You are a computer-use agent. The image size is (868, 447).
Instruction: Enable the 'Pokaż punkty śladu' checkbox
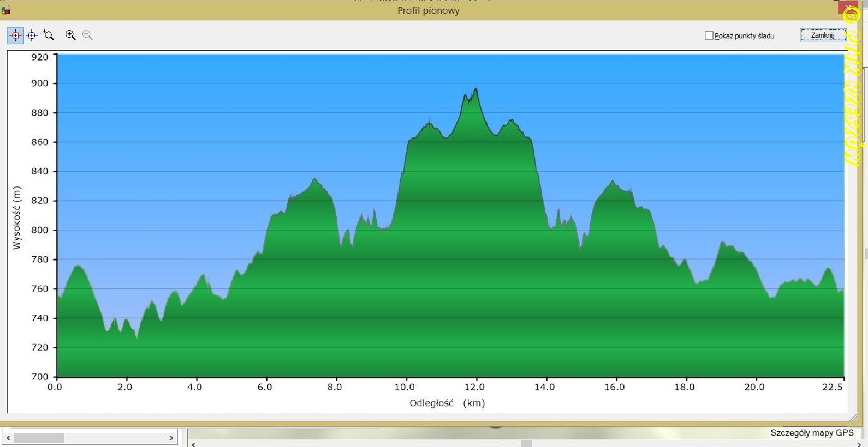(709, 36)
